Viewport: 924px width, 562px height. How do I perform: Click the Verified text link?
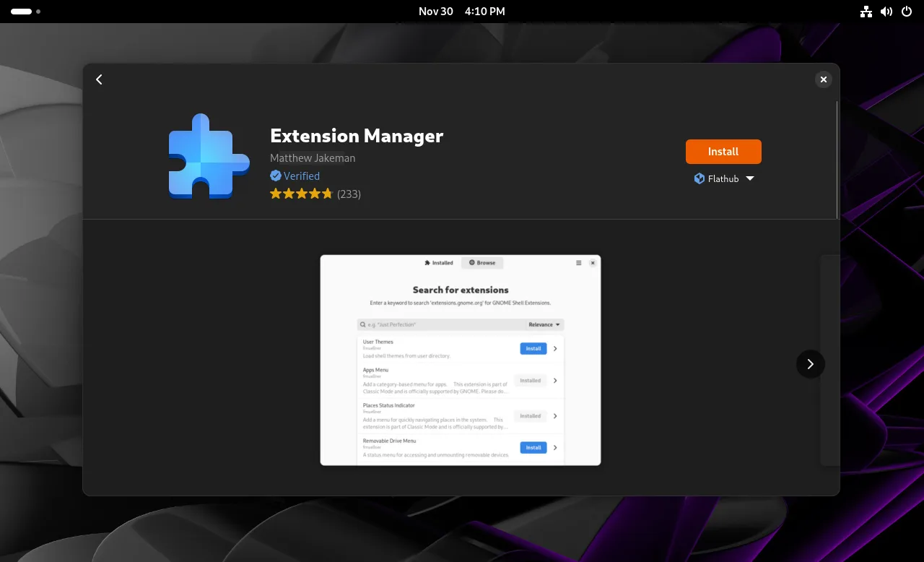(x=301, y=176)
